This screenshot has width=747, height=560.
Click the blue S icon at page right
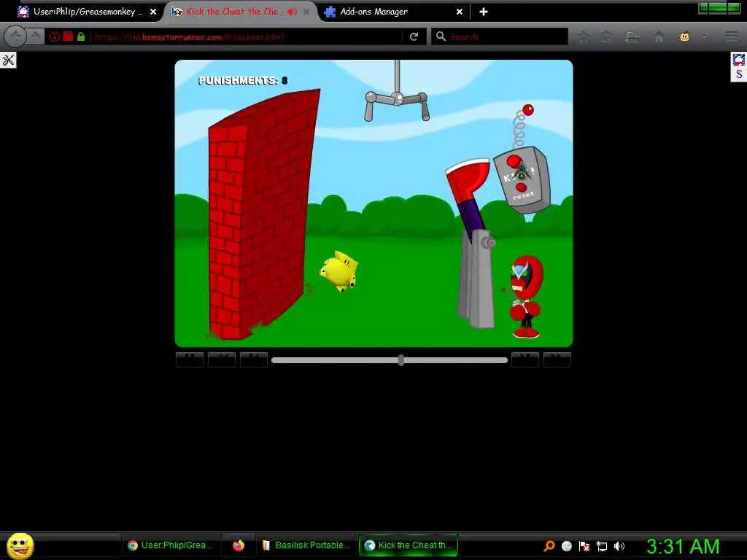739,74
